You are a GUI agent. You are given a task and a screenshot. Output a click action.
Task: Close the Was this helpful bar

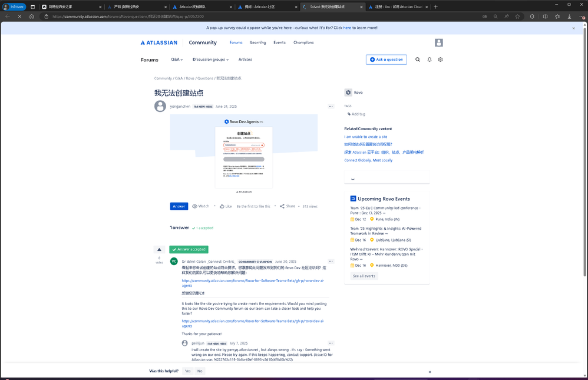pyautogui.click(x=430, y=372)
